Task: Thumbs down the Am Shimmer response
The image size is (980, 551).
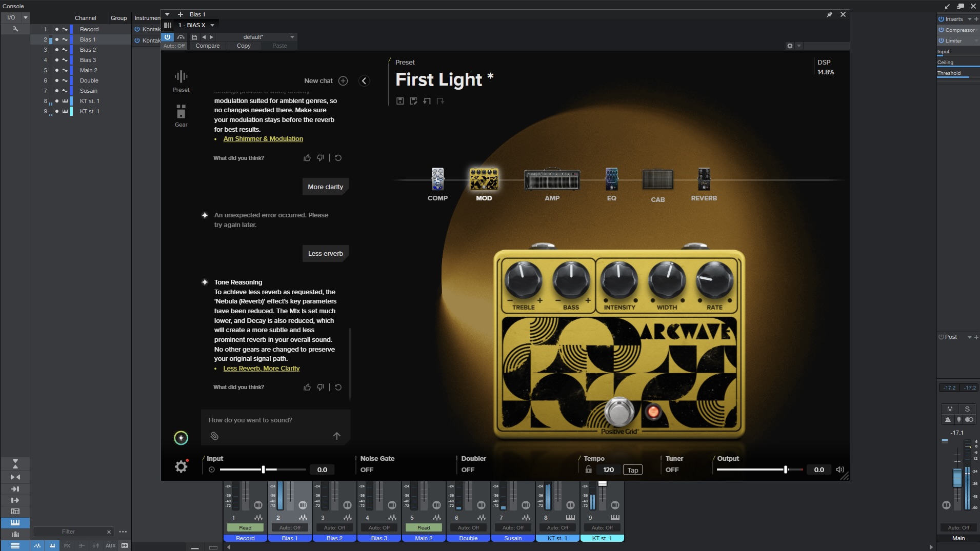Action: point(321,158)
